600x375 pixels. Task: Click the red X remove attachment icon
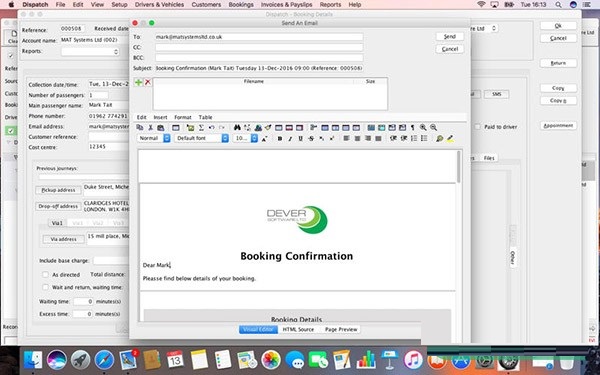coord(148,82)
